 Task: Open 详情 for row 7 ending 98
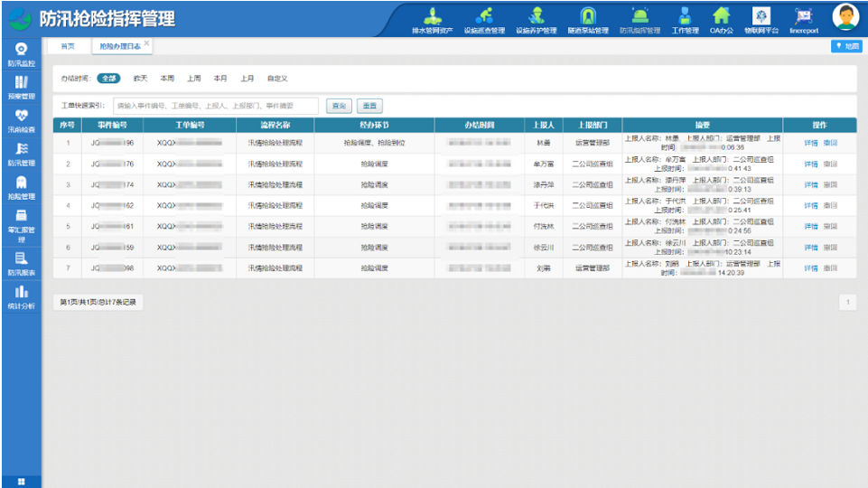pyautogui.click(x=811, y=268)
